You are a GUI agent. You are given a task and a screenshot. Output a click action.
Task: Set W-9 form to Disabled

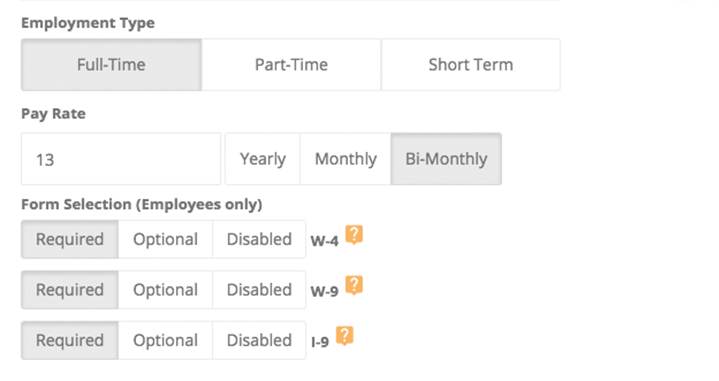coord(259,290)
